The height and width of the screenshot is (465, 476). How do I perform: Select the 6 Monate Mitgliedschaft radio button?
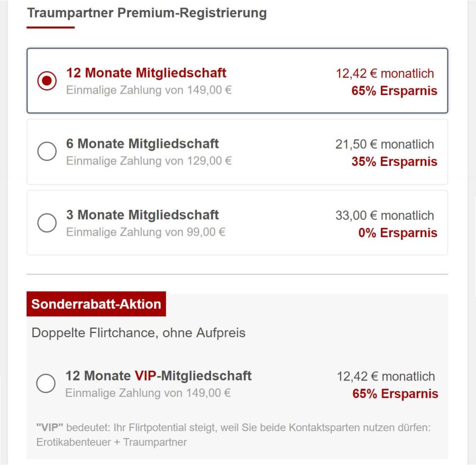[x=48, y=151]
